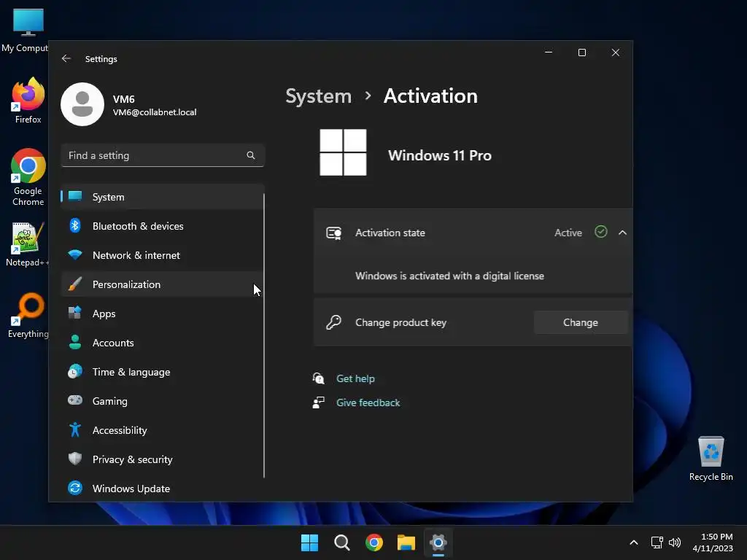Click the back arrow in Settings
The image size is (747, 560).
click(66, 58)
